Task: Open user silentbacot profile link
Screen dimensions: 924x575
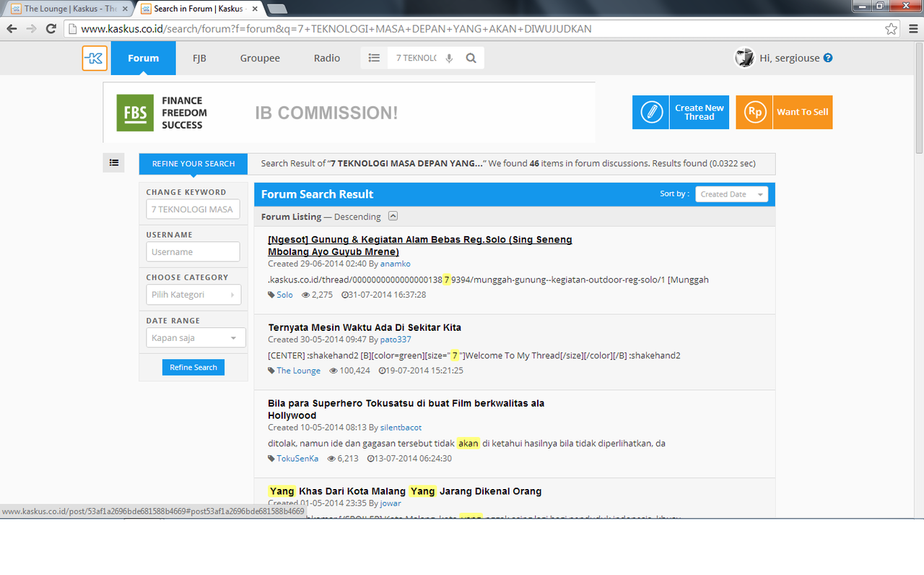Action: (x=401, y=428)
